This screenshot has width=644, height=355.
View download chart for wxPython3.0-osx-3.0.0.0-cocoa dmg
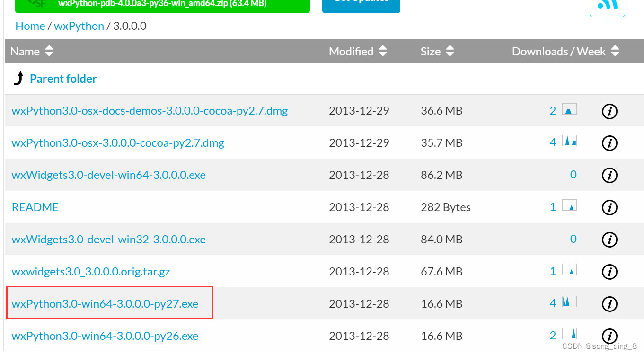[569, 141]
